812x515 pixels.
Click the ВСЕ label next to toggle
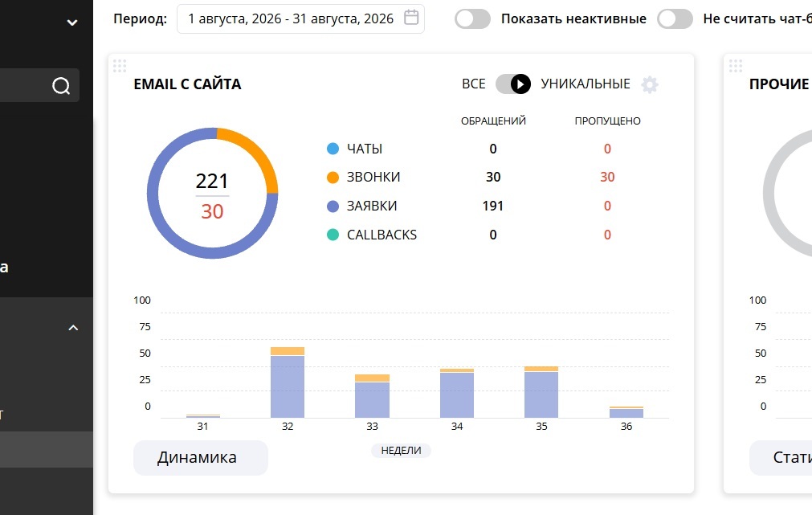(x=474, y=84)
